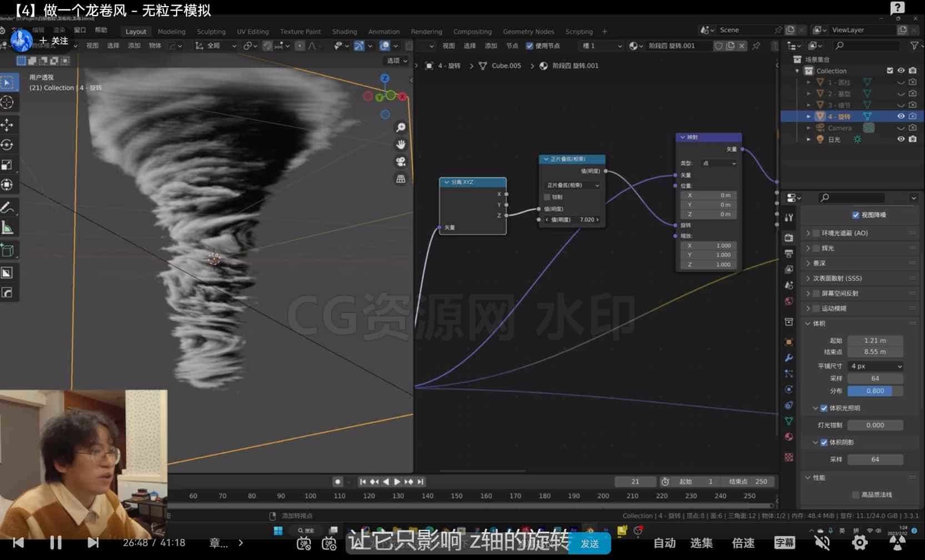The width and height of the screenshot is (925, 560).
Task: Toggle the 使用节点 checkbox
Action: pyautogui.click(x=529, y=46)
